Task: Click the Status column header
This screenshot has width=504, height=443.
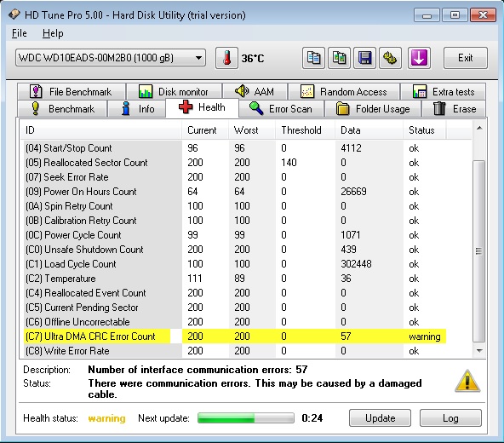Action: click(425, 130)
